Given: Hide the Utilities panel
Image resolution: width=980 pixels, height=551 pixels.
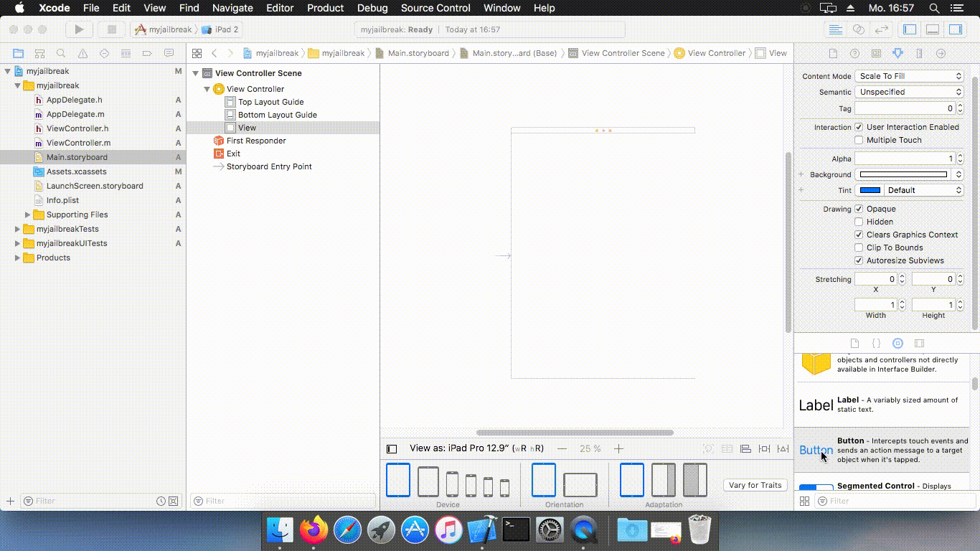Looking at the screenshot, I should 956,29.
